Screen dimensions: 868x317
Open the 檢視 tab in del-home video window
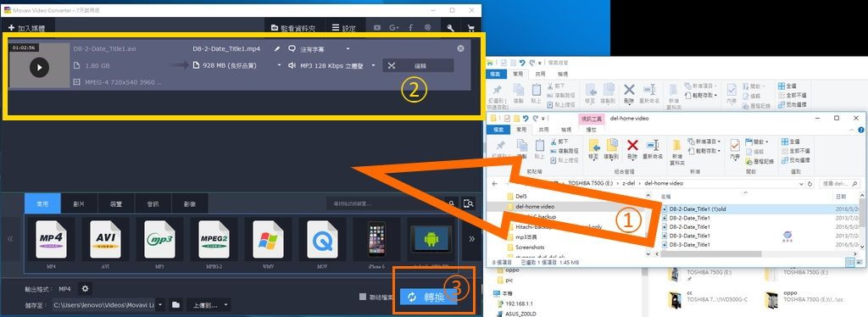pos(566,130)
